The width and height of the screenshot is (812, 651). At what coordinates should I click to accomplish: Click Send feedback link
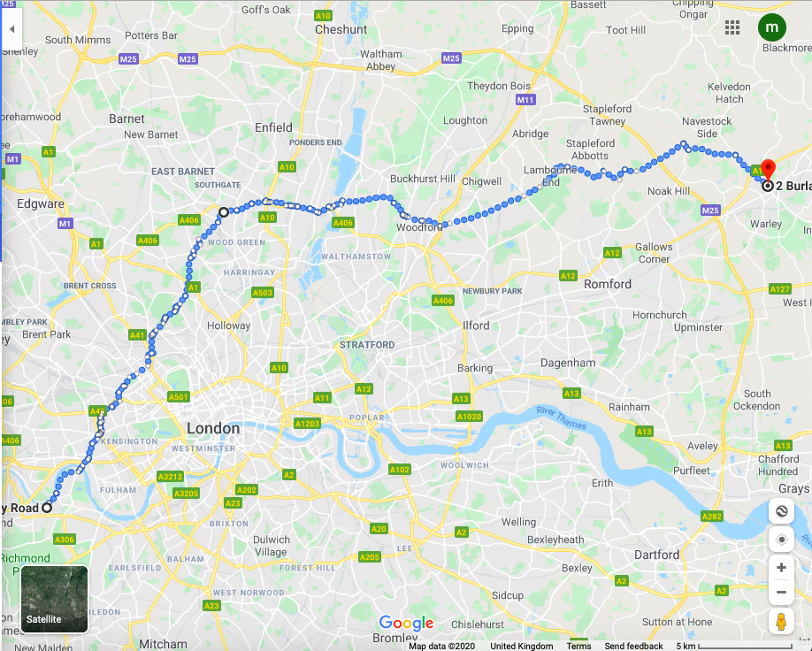click(633, 646)
